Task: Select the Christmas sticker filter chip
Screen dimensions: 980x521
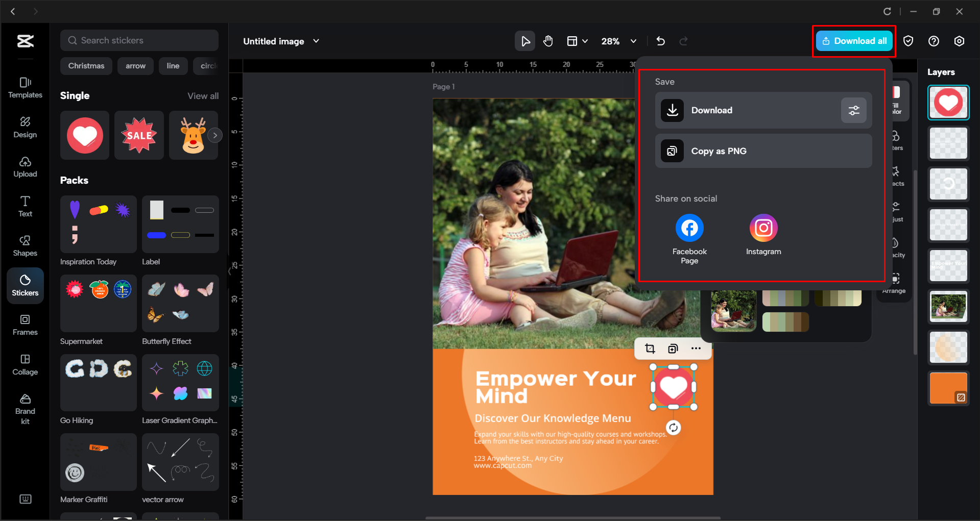Action: pyautogui.click(x=86, y=65)
